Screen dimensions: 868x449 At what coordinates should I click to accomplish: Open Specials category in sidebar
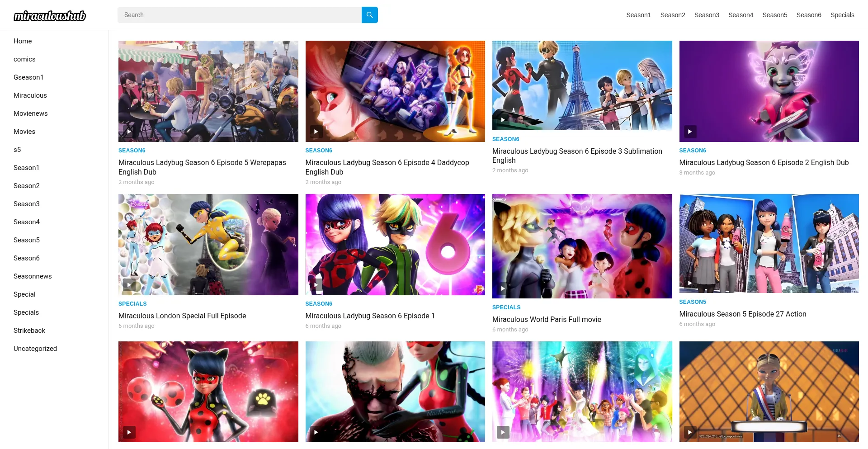[x=26, y=312]
